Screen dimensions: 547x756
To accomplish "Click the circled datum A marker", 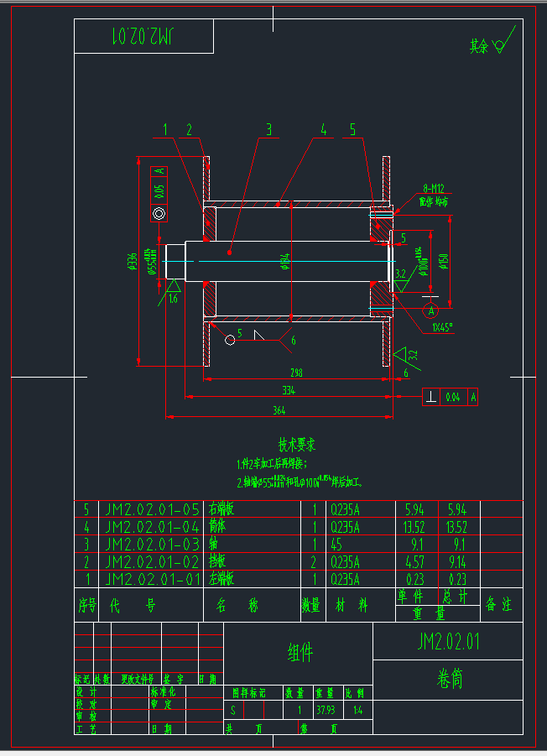I will [x=430, y=310].
